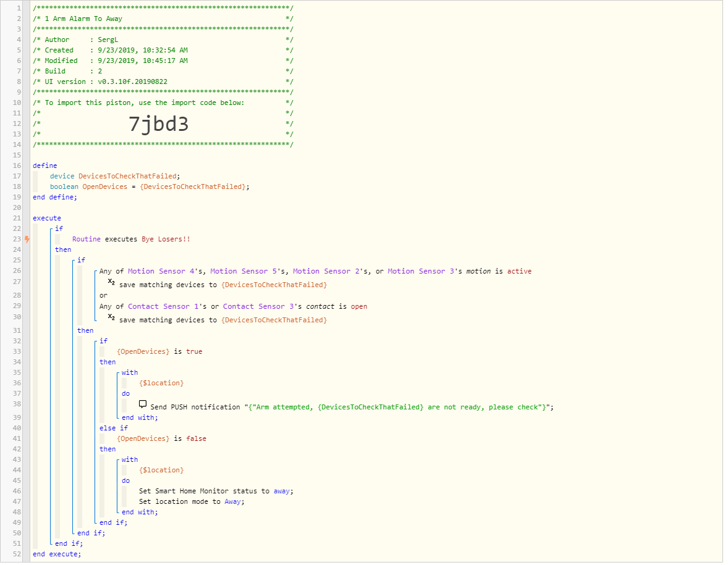Open the '{OpenDevices} is false' condition
Viewport: 728px width, 565px height.
click(x=161, y=439)
